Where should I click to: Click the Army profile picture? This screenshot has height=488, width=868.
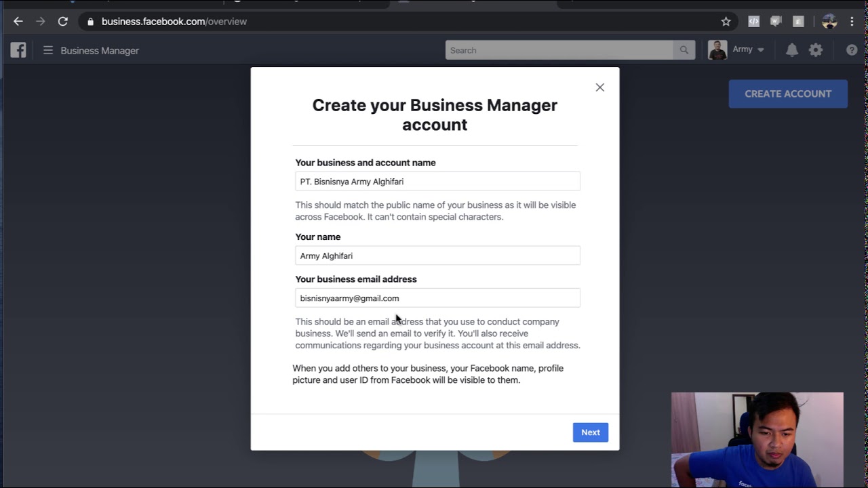717,50
